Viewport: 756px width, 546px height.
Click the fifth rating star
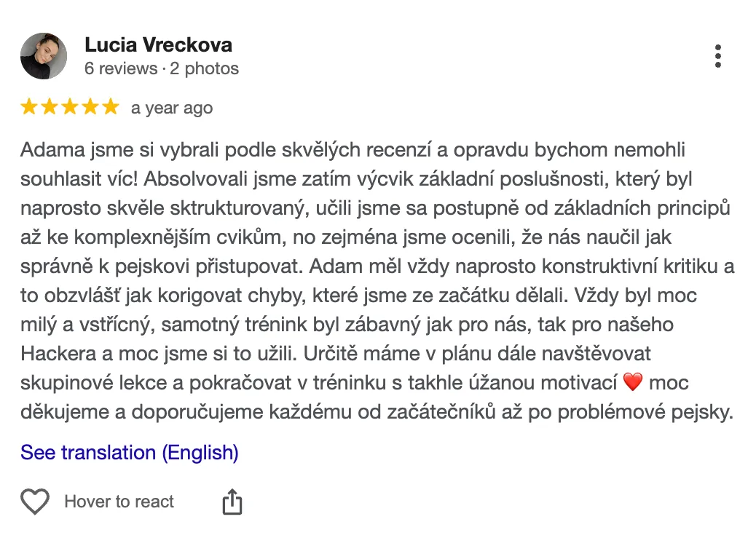point(110,108)
